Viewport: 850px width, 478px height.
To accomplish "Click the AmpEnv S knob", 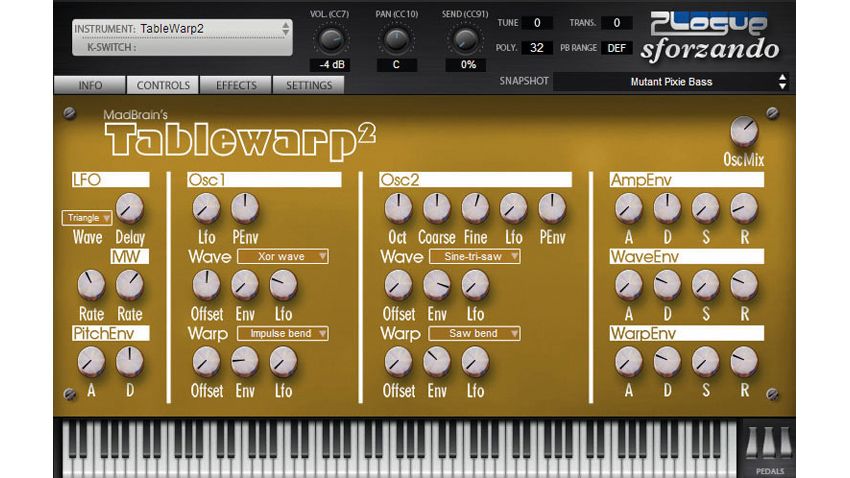I will pyautogui.click(x=706, y=208).
